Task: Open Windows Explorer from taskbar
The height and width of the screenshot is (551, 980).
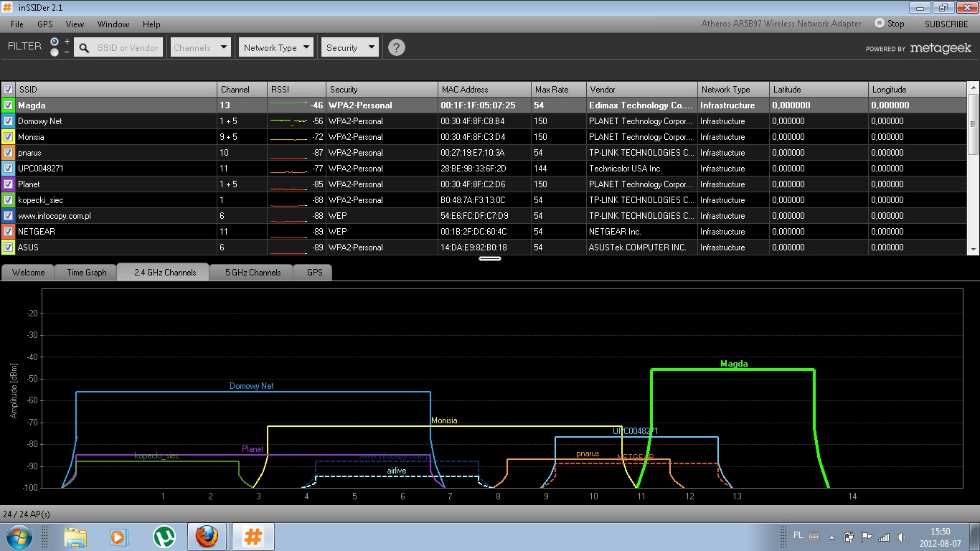Action: pos(75,536)
